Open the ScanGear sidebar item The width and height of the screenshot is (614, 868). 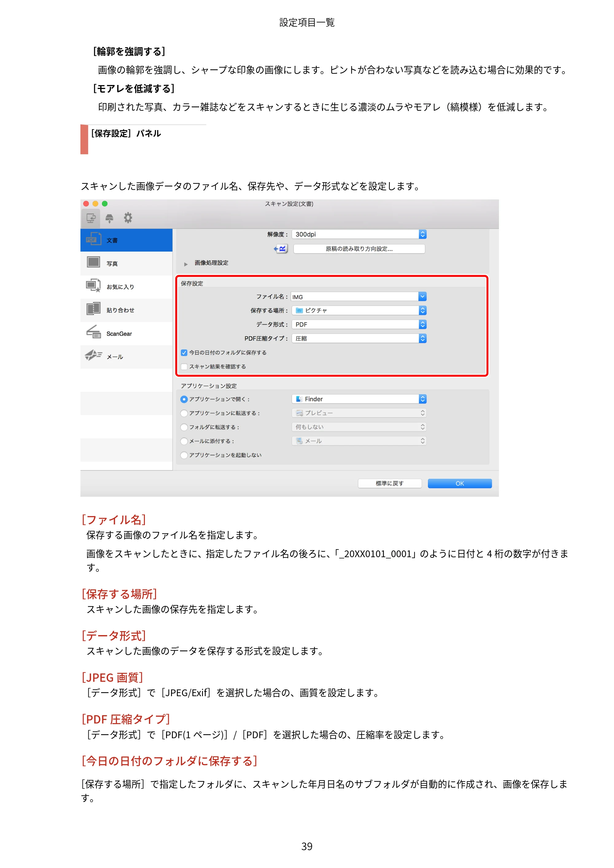pos(126,334)
